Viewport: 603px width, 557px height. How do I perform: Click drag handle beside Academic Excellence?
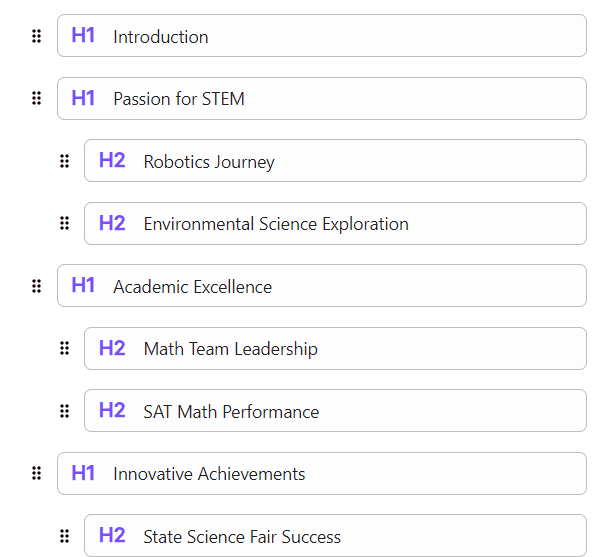click(x=36, y=286)
